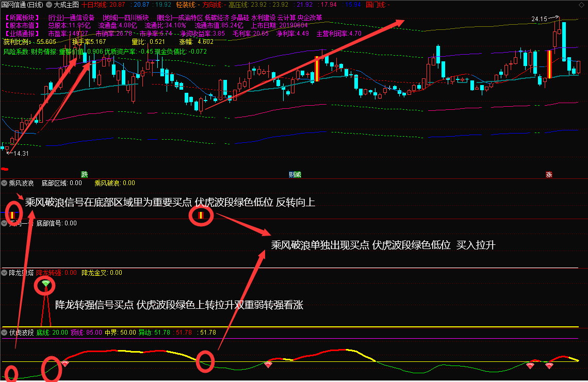Click the green 底线: 20.00 value
The height and width of the screenshot is (382, 588).
tap(52, 332)
